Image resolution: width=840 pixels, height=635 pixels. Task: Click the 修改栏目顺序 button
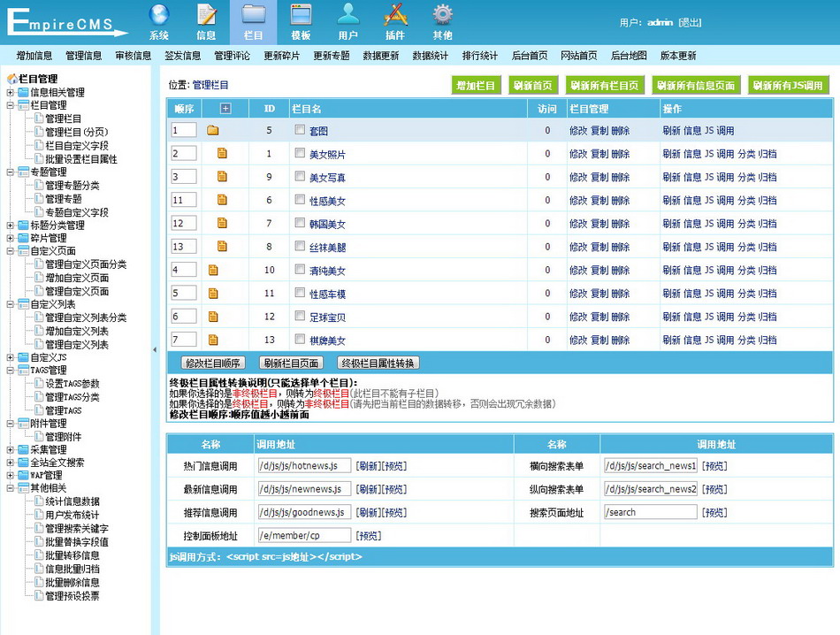213,363
